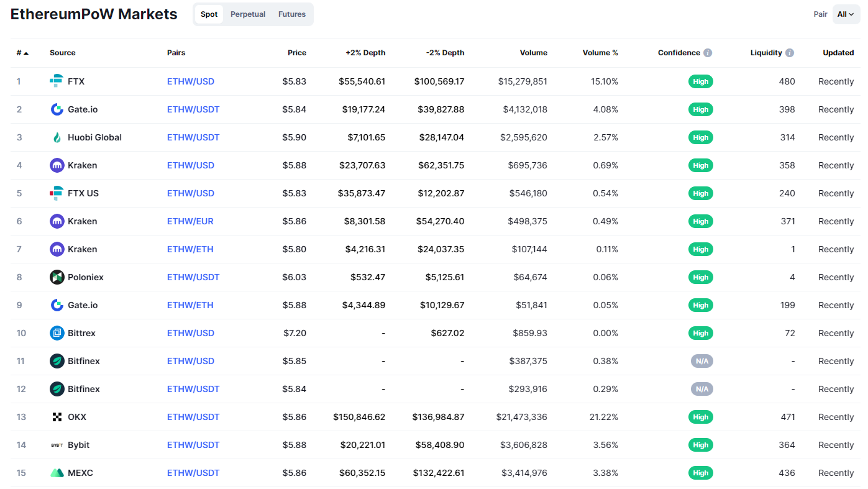Click the MEXC exchange logo icon

57,473
